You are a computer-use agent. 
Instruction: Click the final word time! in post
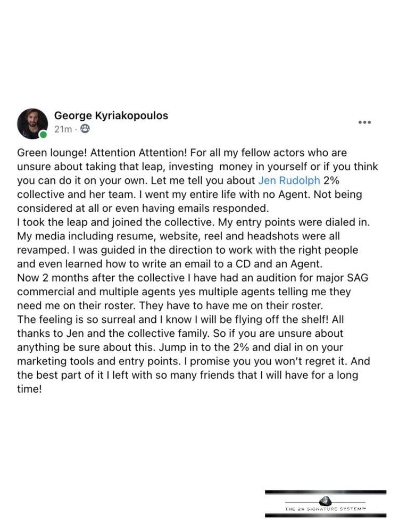pyautogui.click(x=29, y=389)
